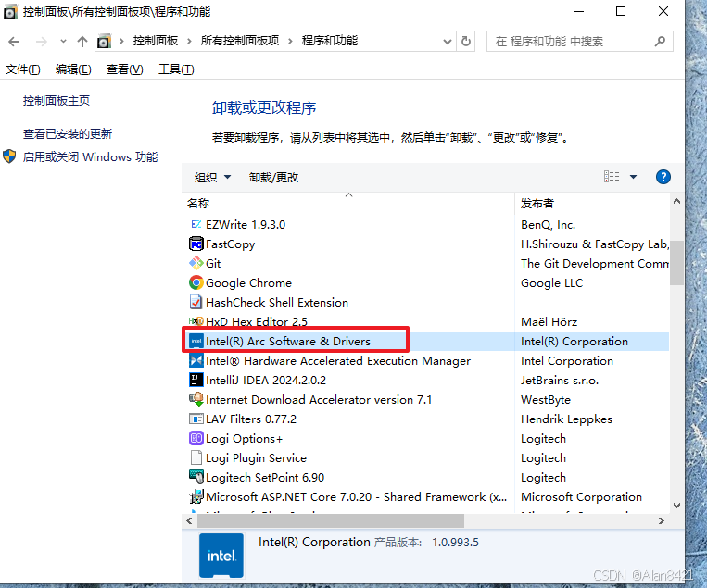Select the JetBrains s.r.o. publisher cell
This screenshot has height=588, width=707.
(x=560, y=381)
